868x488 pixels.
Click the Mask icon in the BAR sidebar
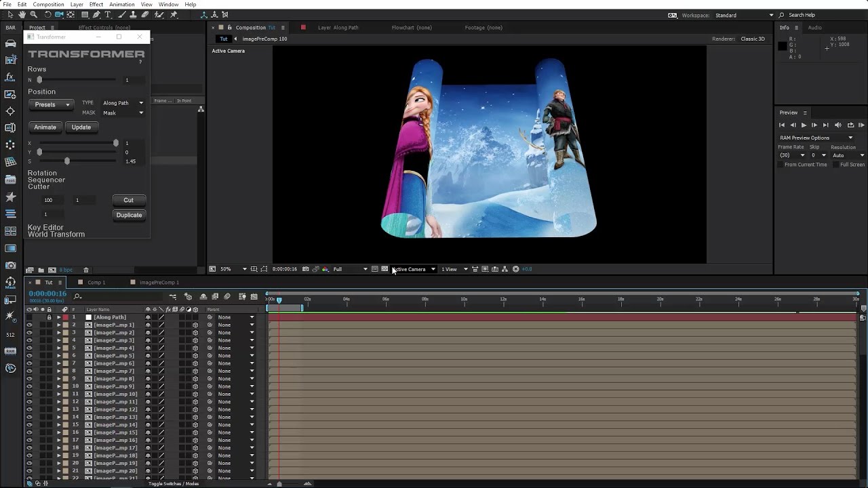tap(10, 283)
